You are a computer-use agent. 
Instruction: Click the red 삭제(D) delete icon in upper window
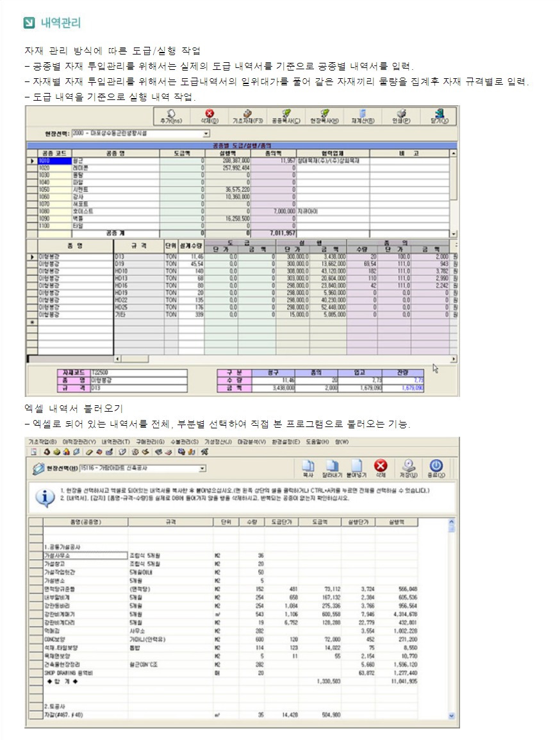tap(208, 115)
